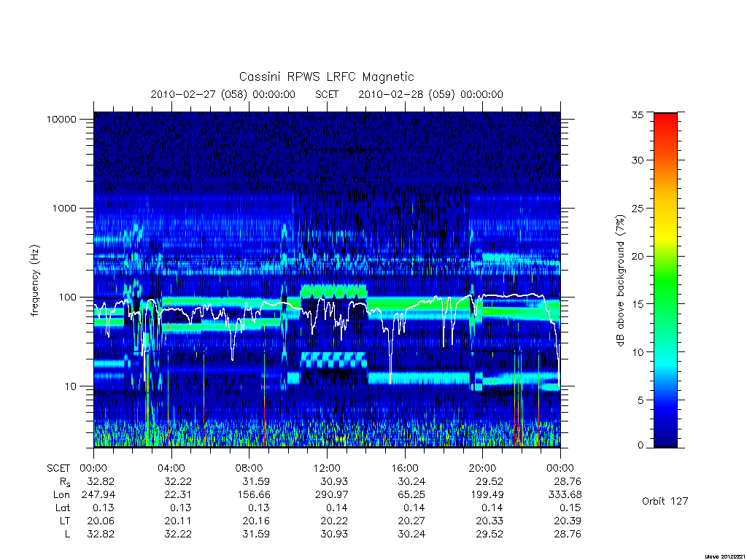Click the "Orbit 127" label
The image size is (747, 560).
click(x=665, y=501)
